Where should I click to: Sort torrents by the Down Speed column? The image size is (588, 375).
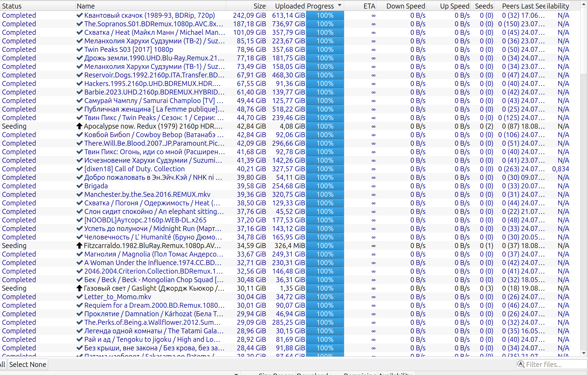401,6
